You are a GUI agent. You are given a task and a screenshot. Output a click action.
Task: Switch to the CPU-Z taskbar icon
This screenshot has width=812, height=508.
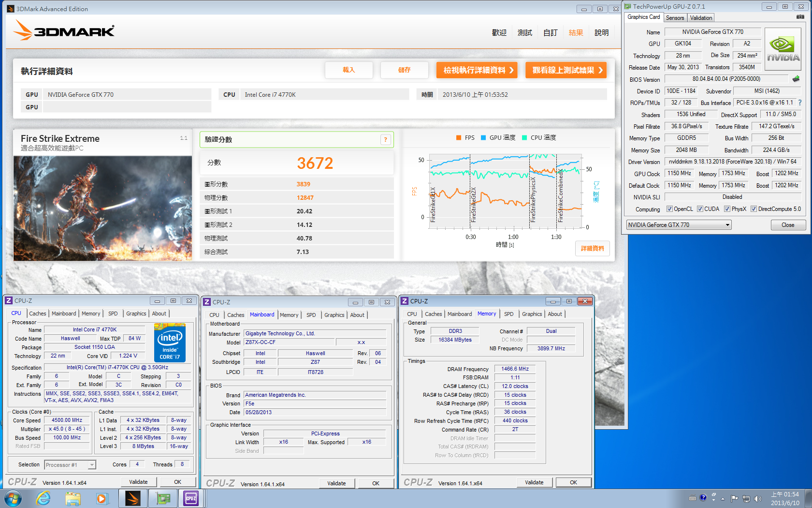191,498
